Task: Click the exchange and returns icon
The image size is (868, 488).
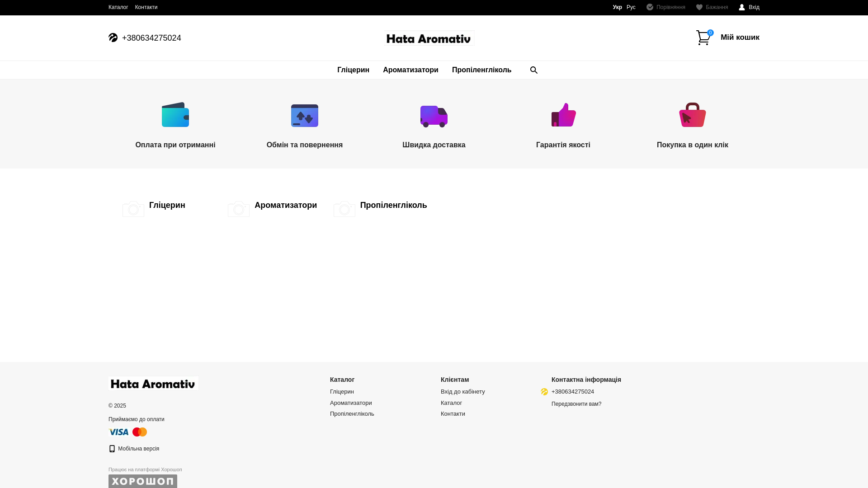Action: click(305, 116)
